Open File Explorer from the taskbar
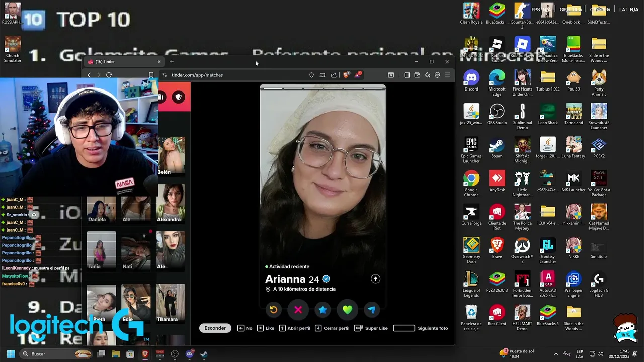The image size is (644, 362). coord(116,354)
